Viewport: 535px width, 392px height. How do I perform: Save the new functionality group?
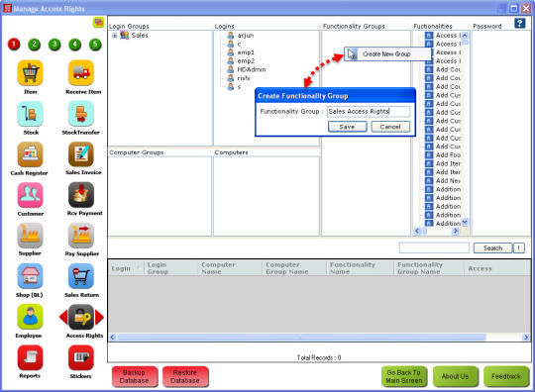point(348,127)
